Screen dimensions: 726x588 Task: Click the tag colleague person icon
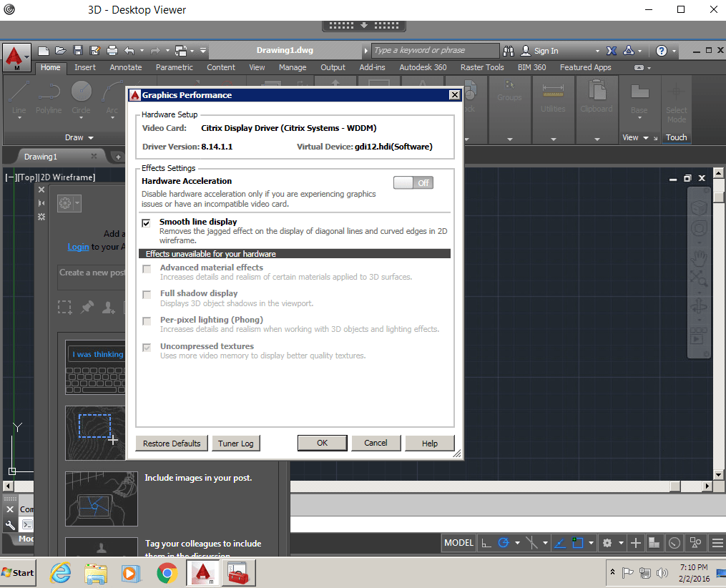click(x=108, y=307)
